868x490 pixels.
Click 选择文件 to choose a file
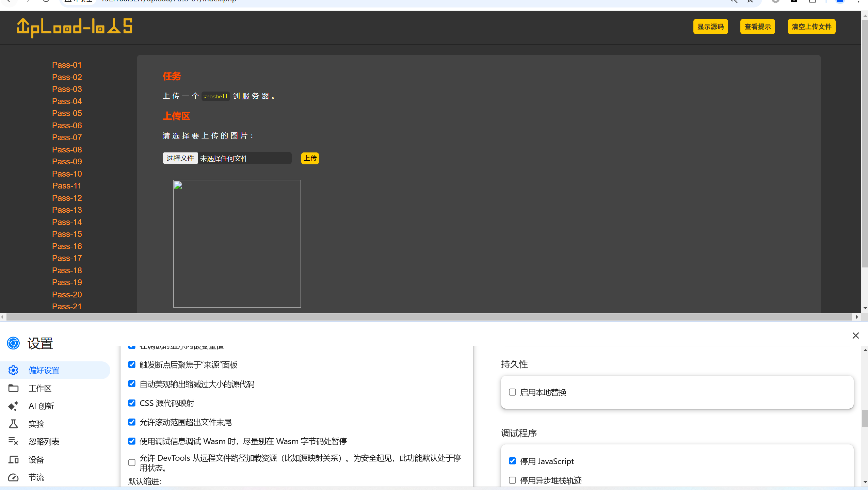click(180, 158)
